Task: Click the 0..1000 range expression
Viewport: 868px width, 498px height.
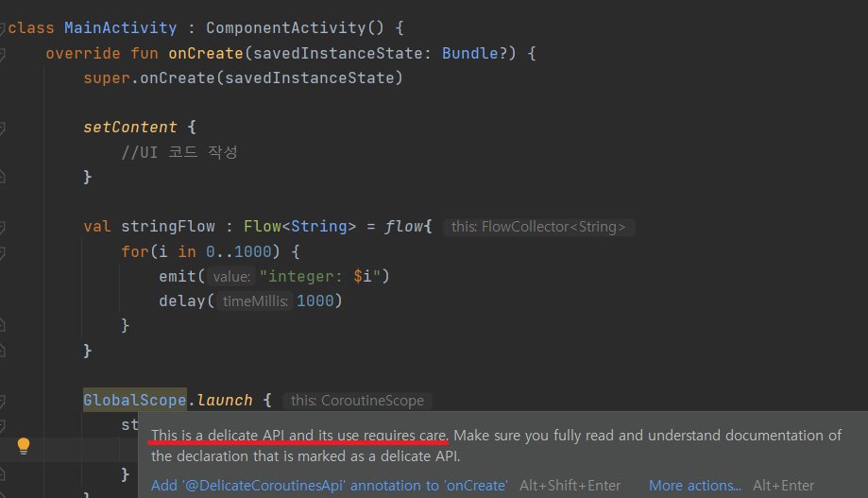Action: point(239,251)
